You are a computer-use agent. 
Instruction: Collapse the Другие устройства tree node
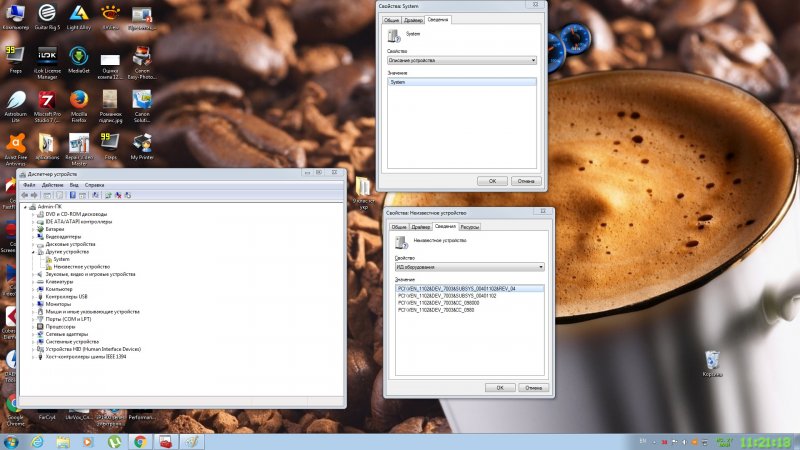(36, 251)
